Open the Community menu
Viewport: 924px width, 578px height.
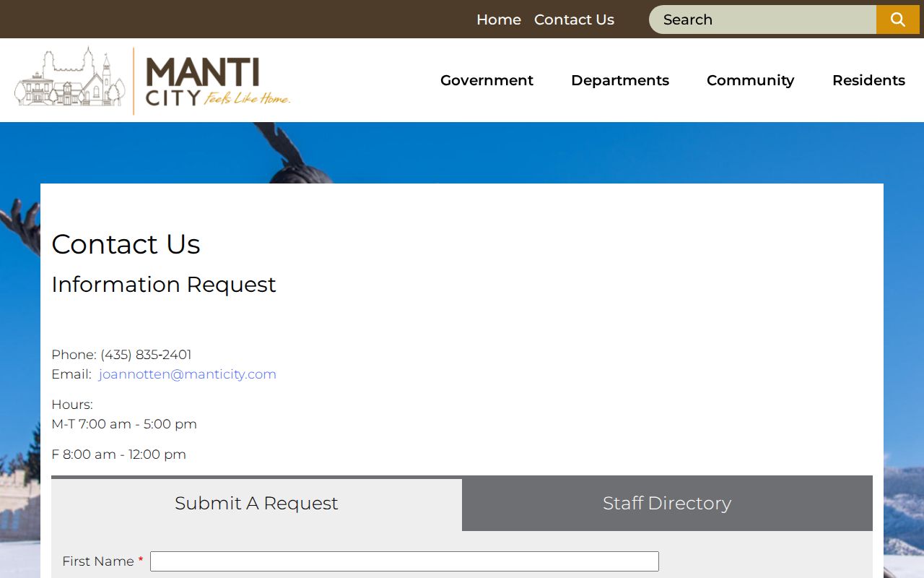click(x=750, y=80)
